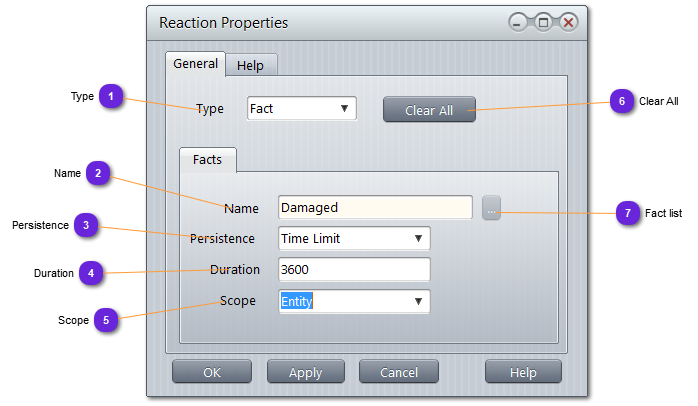Expand the Type dropdown showing Fact
Viewport: 698px width, 406px height.
point(302,108)
